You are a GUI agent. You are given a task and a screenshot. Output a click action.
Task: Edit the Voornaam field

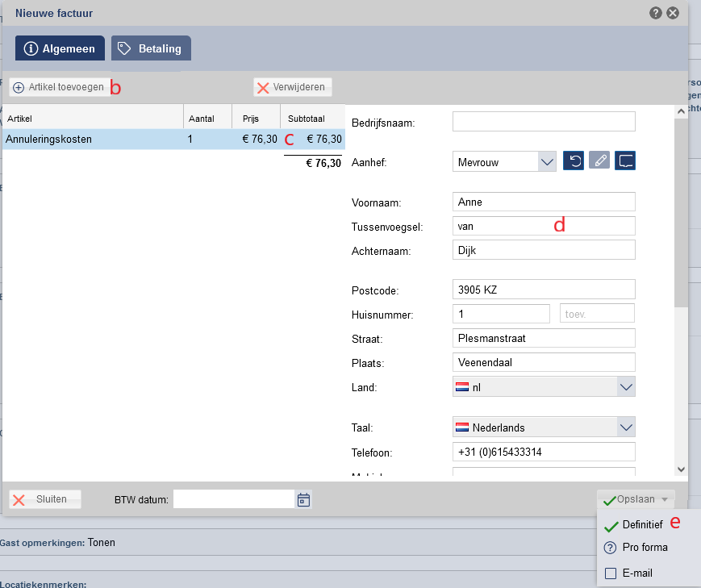544,202
